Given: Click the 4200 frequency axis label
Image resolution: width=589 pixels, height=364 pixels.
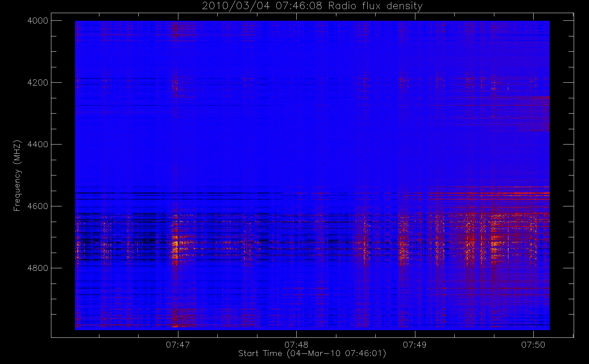Looking at the screenshot, I should (38, 83).
